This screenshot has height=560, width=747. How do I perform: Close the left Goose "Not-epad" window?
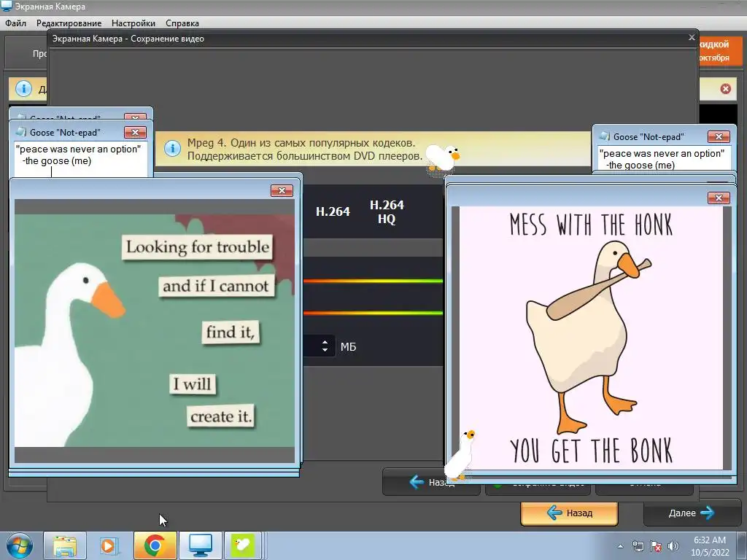[x=135, y=133]
